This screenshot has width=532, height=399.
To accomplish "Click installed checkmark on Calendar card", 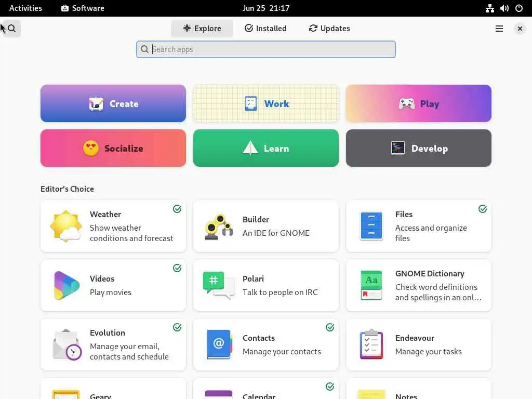I will pyautogui.click(x=330, y=387).
